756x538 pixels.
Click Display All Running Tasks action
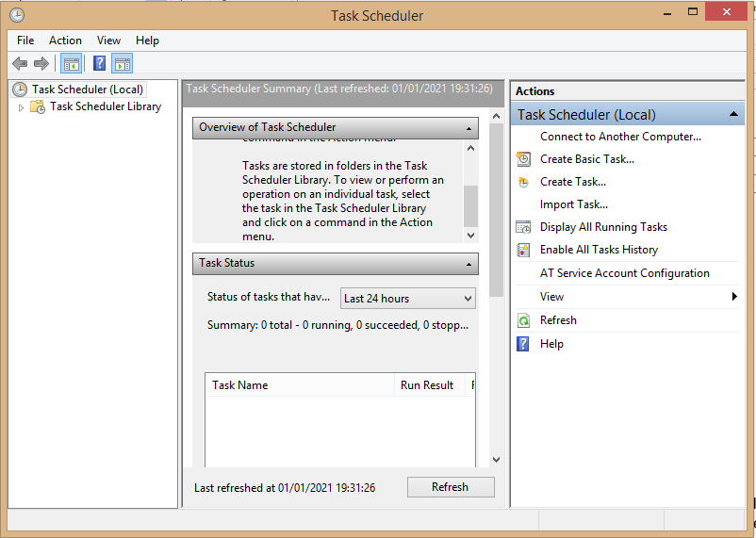click(x=603, y=227)
